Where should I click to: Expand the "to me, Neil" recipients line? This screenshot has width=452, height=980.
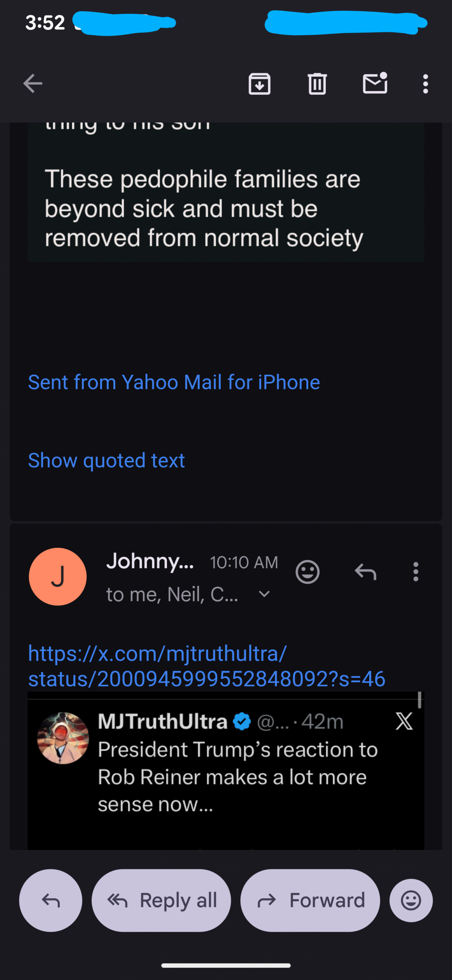pos(172,595)
